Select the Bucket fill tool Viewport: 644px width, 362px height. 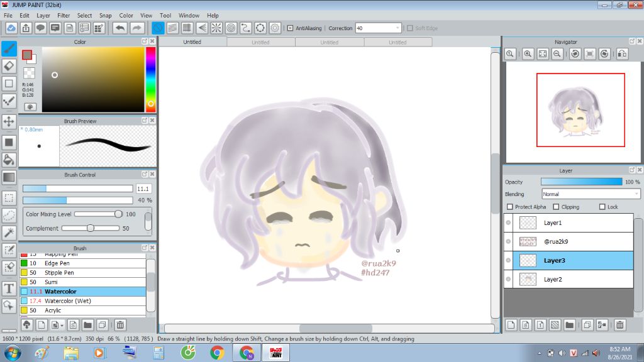click(9, 160)
